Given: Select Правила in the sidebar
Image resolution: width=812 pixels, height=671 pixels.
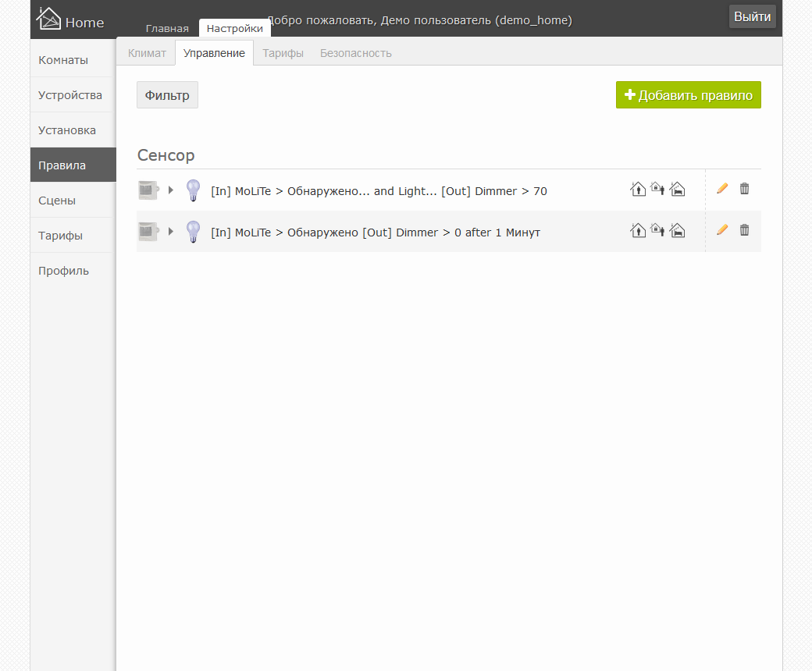Looking at the screenshot, I should point(73,165).
